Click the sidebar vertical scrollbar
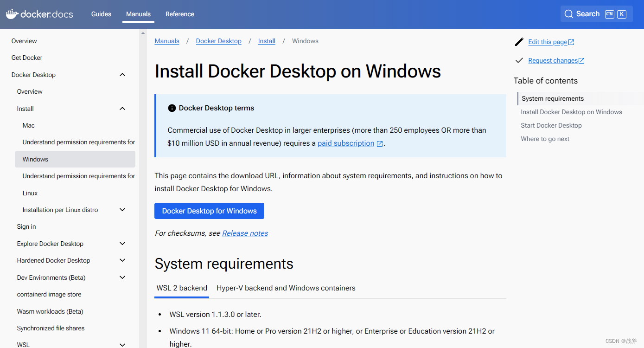 (143, 188)
